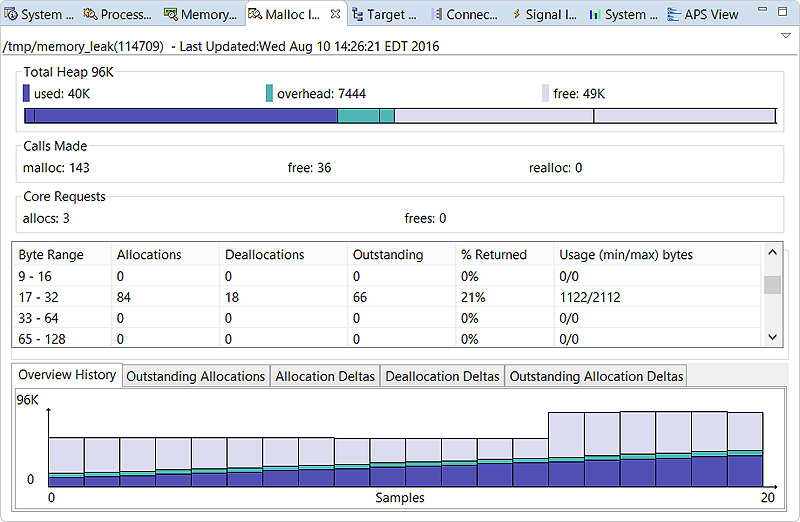
Task: Select the Memory view tab icon
Action: click(171, 15)
